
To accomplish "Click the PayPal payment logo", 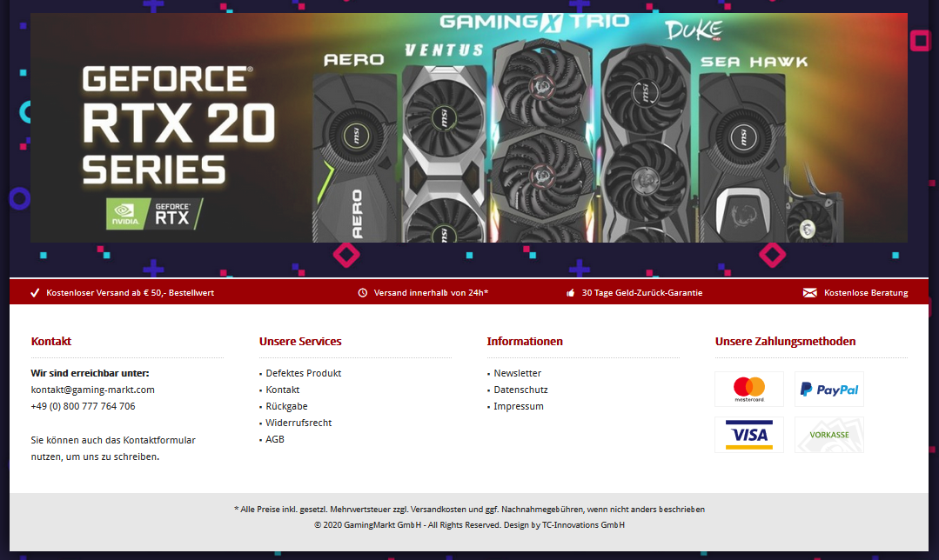I will click(828, 389).
